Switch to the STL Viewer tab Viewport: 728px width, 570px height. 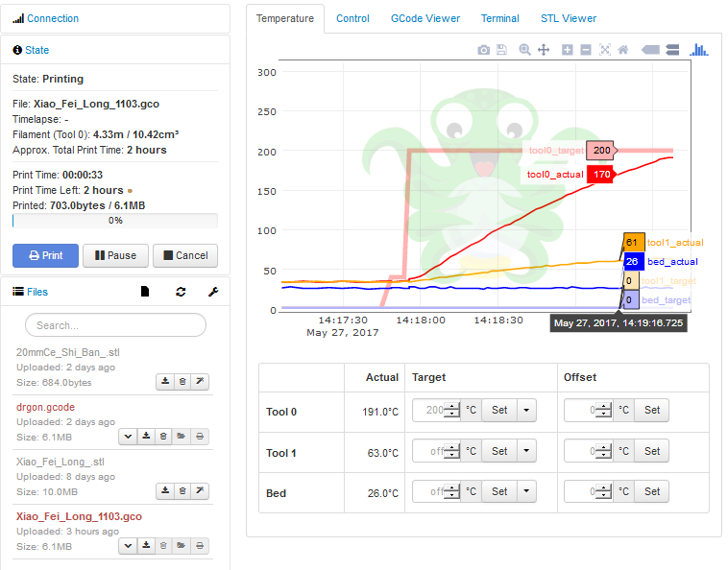click(569, 18)
